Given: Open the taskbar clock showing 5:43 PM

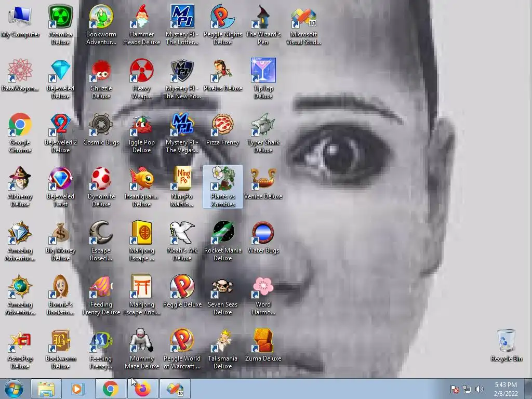Looking at the screenshot, I should [x=506, y=389].
